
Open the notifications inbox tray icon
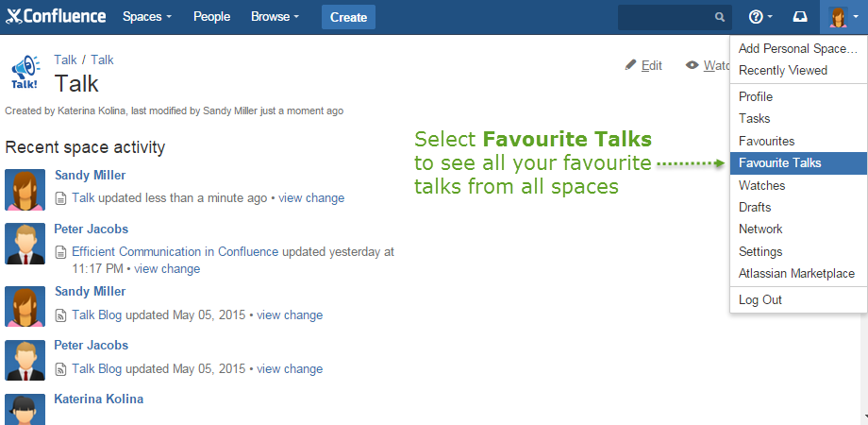(x=800, y=17)
